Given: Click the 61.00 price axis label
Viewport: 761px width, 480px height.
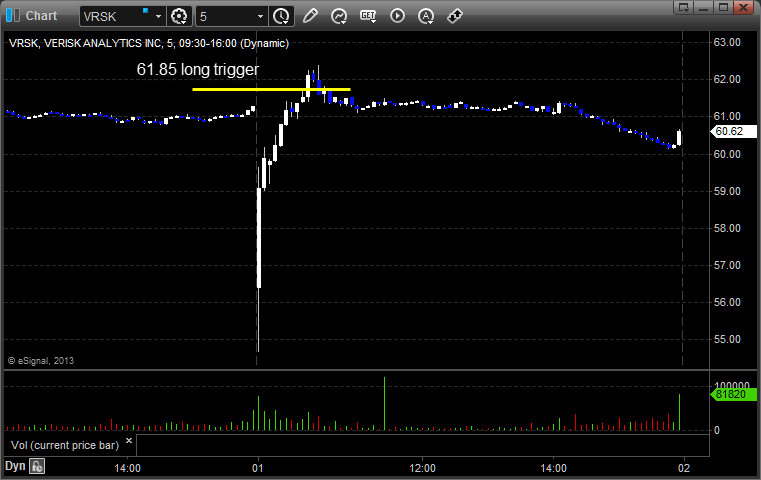Looking at the screenshot, I should (727, 116).
